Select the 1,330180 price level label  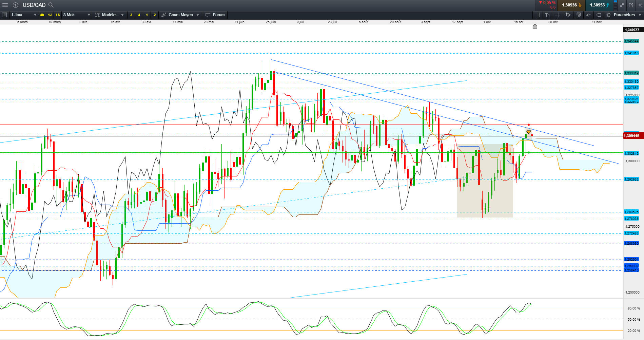point(631,82)
